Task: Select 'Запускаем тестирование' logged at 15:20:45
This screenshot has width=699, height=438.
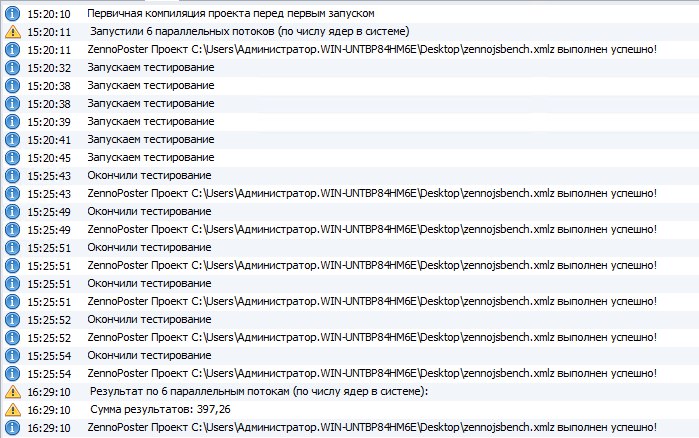Action: (x=151, y=157)
